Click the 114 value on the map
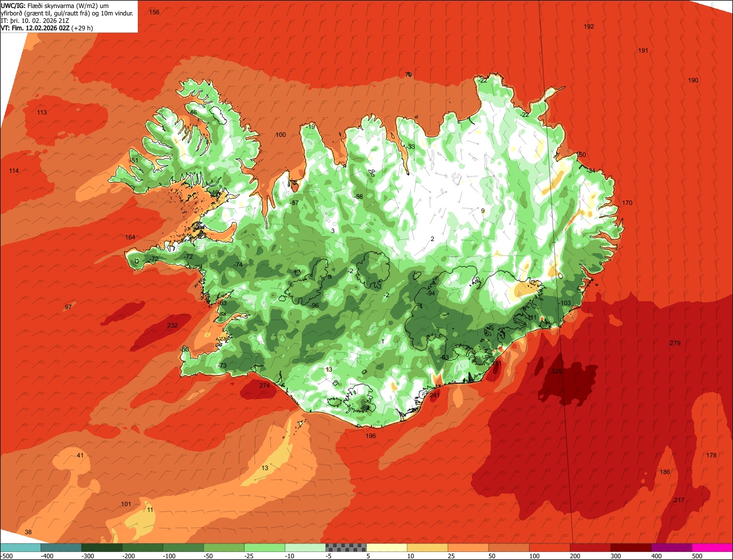 pyautogui.click(x=14, y=171)
